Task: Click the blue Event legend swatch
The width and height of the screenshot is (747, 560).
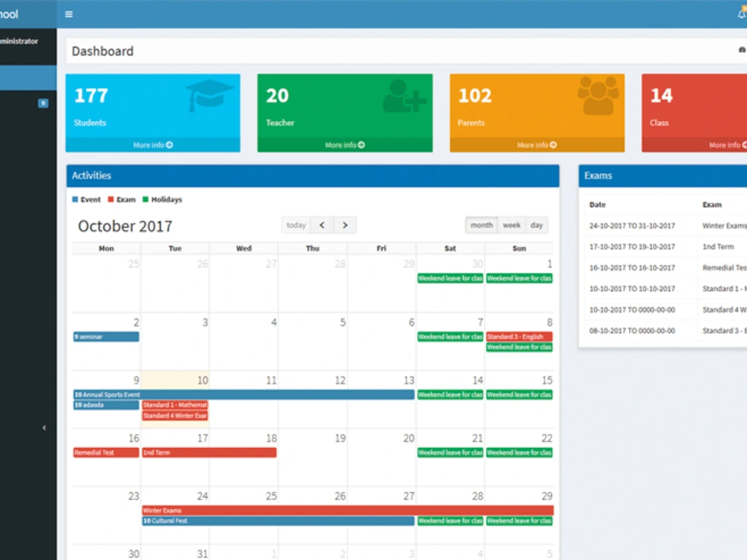Action: click(x=75, y=199)
